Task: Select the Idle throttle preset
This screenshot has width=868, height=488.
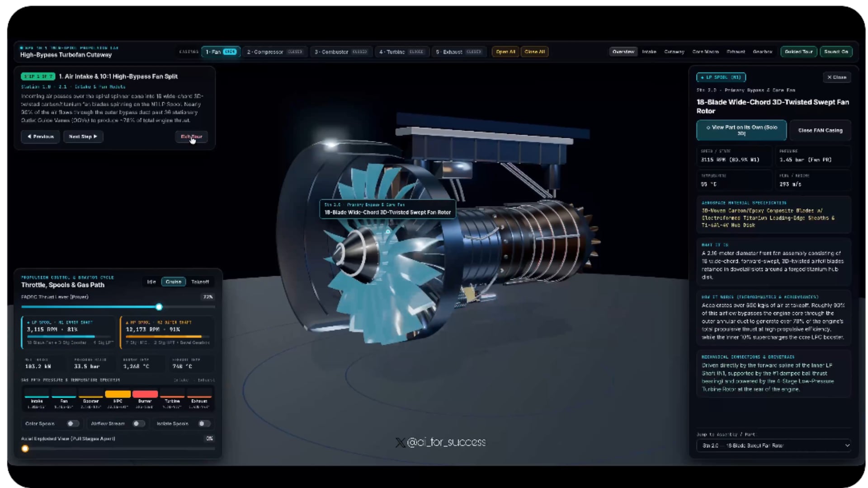Action: pyautogui.click(x=151, y=282)
